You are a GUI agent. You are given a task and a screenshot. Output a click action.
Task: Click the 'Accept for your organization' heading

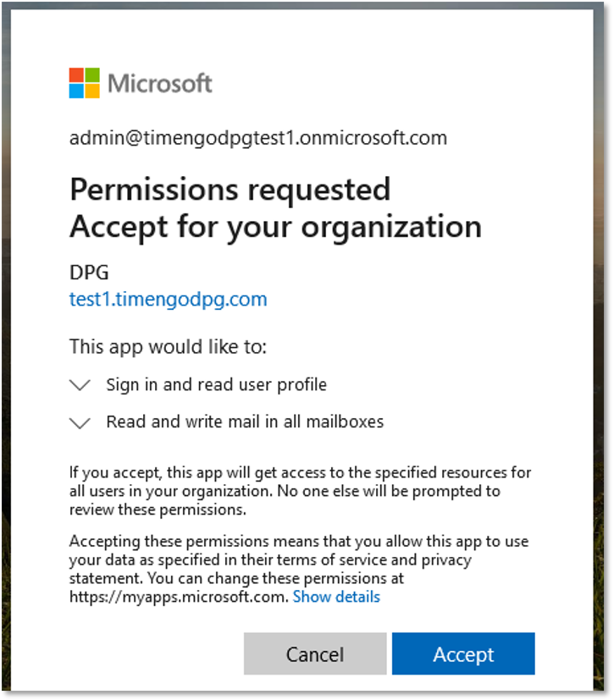276,227
